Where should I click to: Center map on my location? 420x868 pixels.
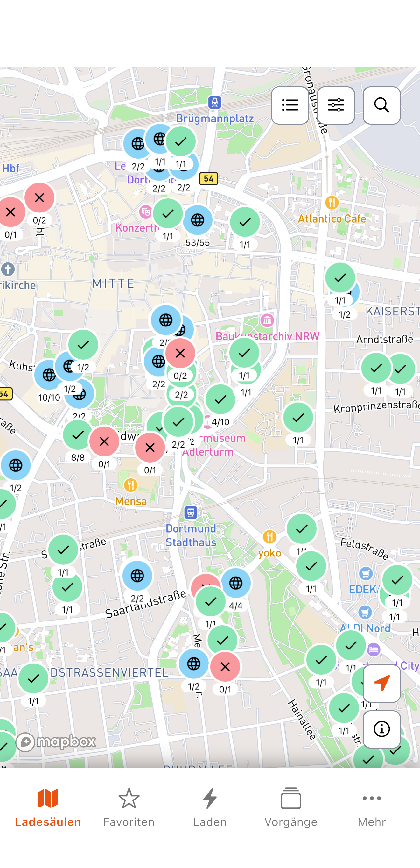click(381, 683)
